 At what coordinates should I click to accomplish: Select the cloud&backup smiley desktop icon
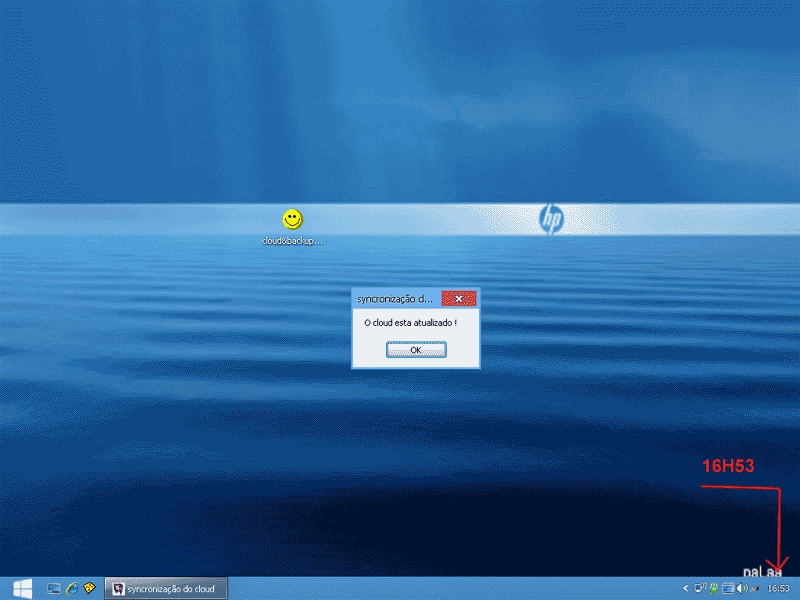(292, 219)
